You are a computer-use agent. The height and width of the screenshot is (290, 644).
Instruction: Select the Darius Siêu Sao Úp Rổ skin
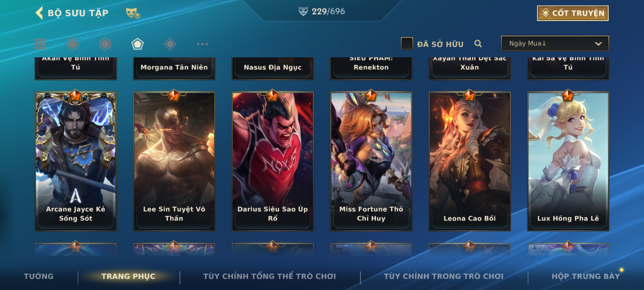[x=273, y=161]
